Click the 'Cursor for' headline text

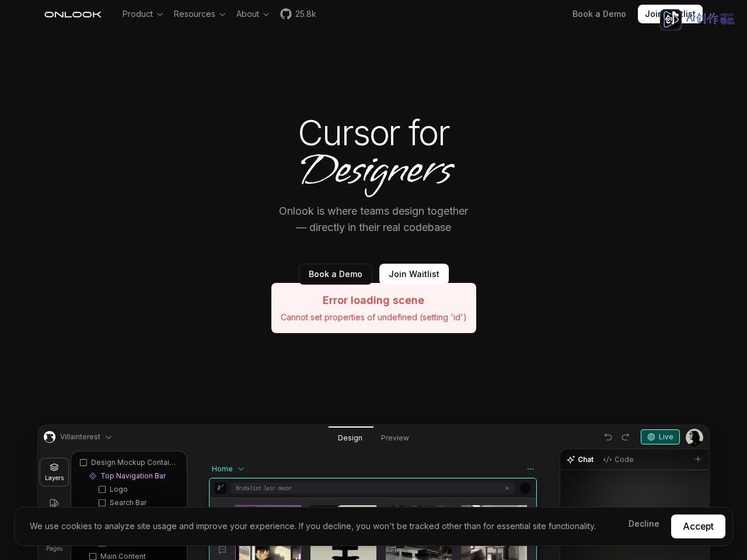(x=374, y=133)
